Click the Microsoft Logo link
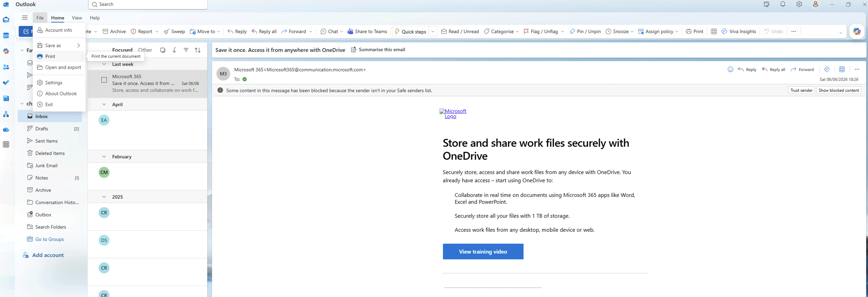Image resolution: width=868 pixels, height=297 pixels. [x=453, y=113]
